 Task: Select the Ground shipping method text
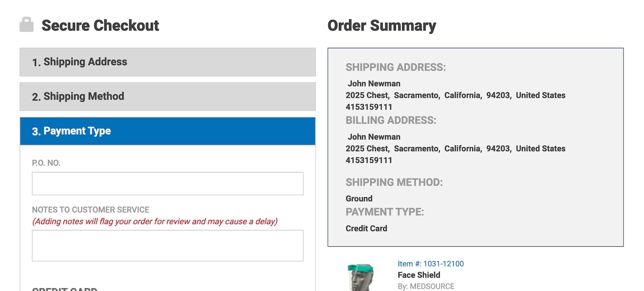click(x=359, y=198)
